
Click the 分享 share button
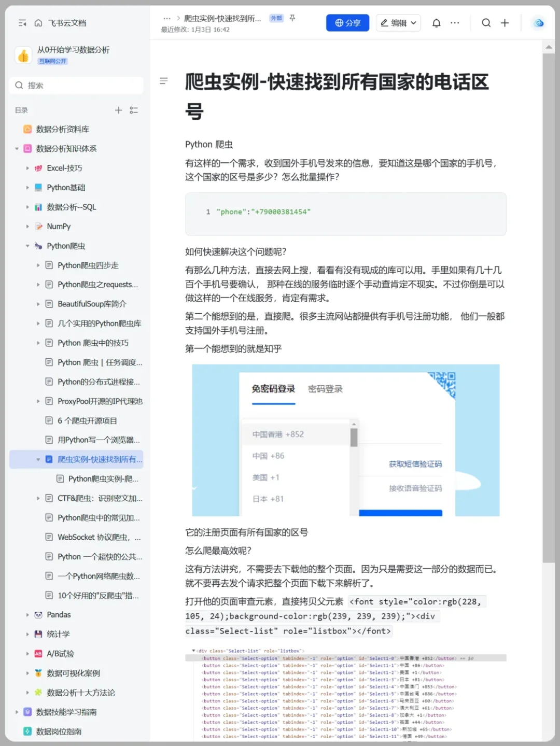pos(347,23)
